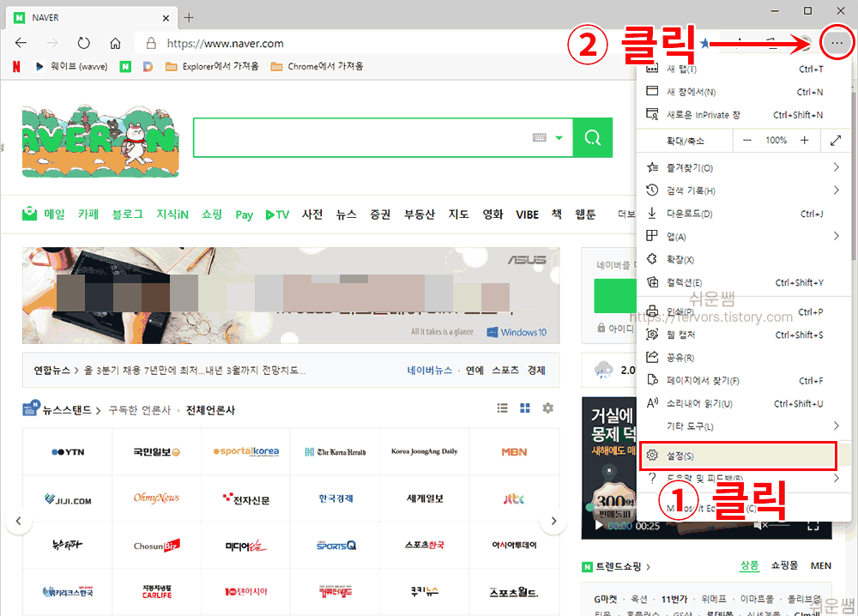Reload the page with refresh icon

click(83, 43)
